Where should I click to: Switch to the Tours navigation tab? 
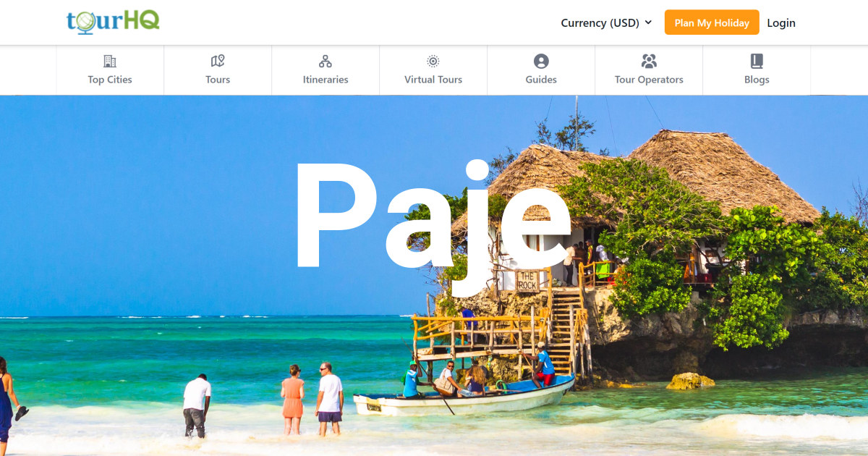coord(217,80)
